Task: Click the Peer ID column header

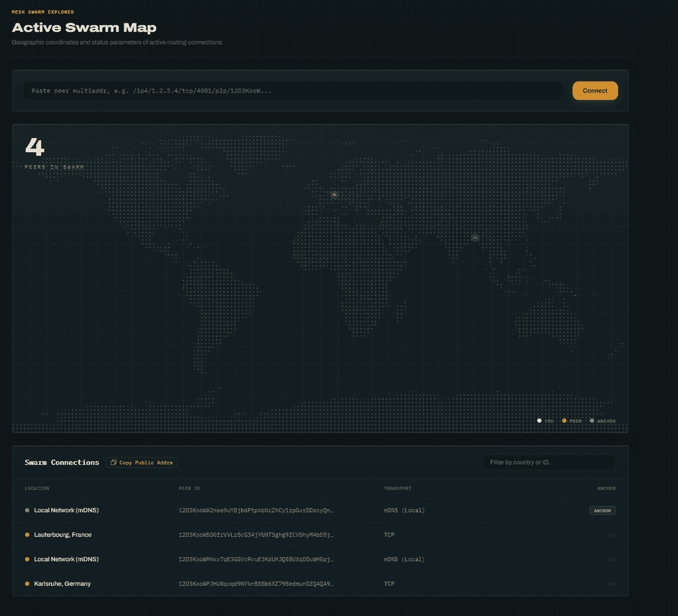Action: click(x=189, y=488)
